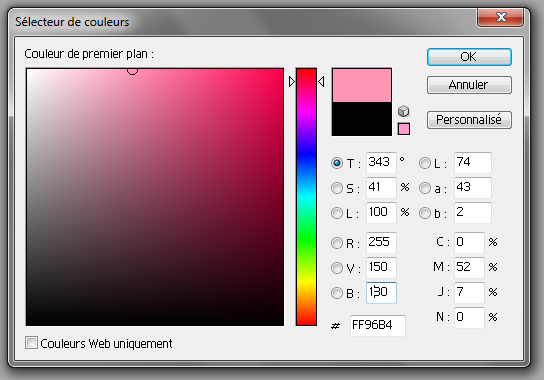The image size is (544, 380).
Task: Click the C cyan field
Action: [x=469, y=243]
